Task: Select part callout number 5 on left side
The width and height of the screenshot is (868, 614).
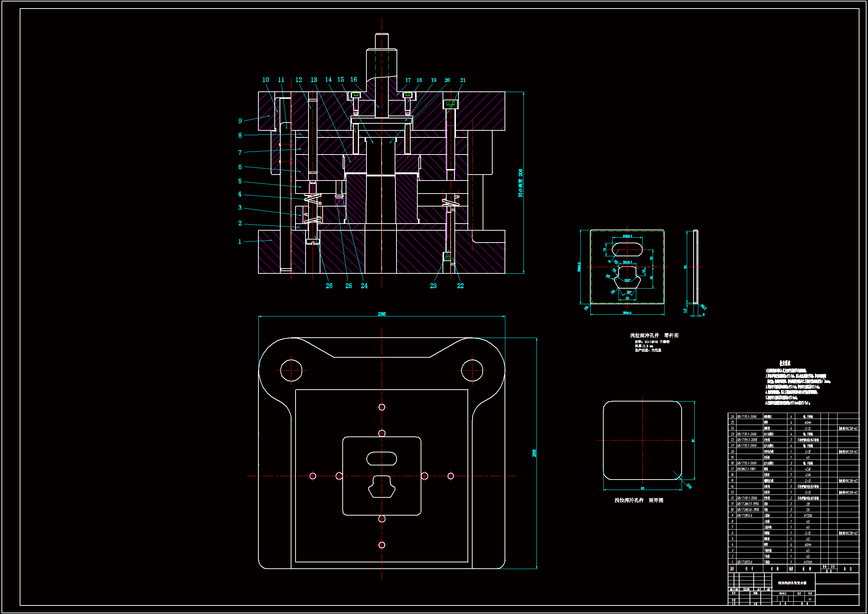Action: pyautogui.click(x=240, y=181)
